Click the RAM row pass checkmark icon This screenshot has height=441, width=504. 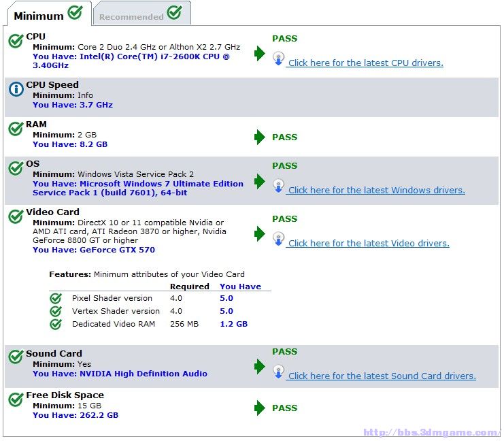pos(16,129)
